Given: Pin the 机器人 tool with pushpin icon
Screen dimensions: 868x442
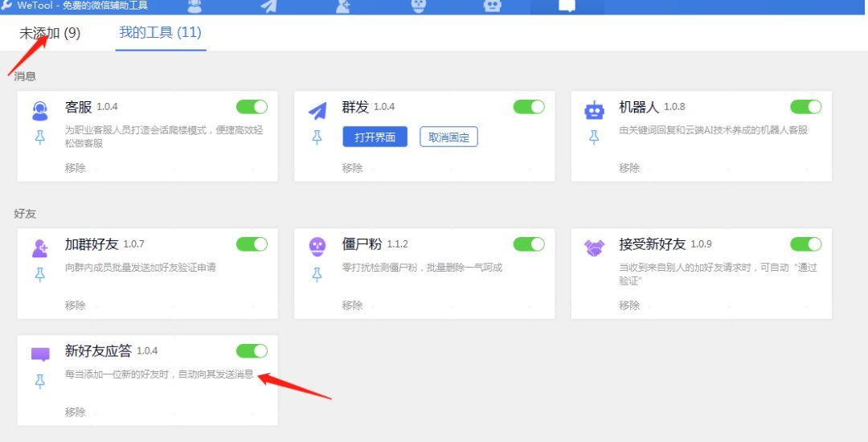Looking at the screenshot, I should coord(594,137).
